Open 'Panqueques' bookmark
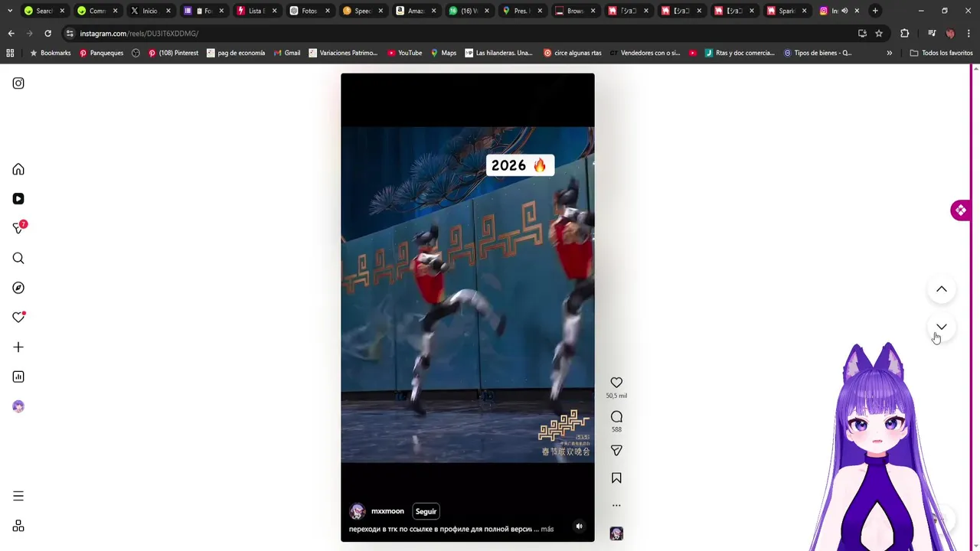The width and height of the screenshot is (980, 551). point(101,53)
